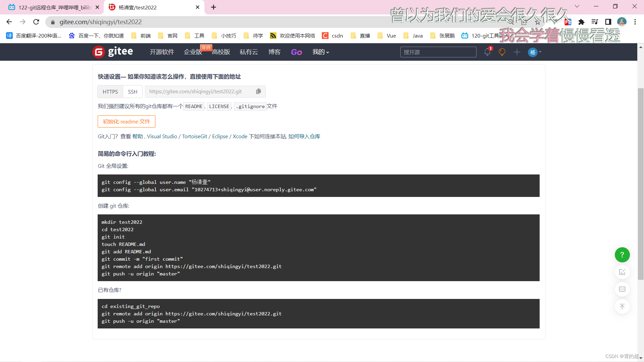Open 私有云 in the navbar

pyautogui.click(x=249, y=52)
